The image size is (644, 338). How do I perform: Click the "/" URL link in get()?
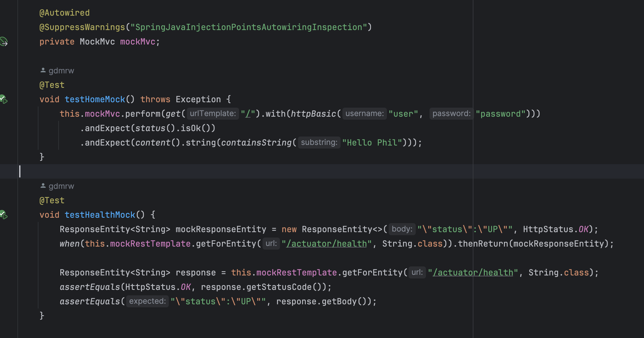click(x=248, y=114)
